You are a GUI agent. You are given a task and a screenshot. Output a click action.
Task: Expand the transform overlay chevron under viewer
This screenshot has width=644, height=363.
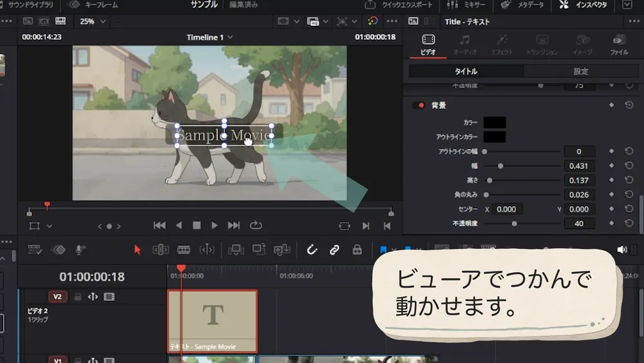click(50, 226)
